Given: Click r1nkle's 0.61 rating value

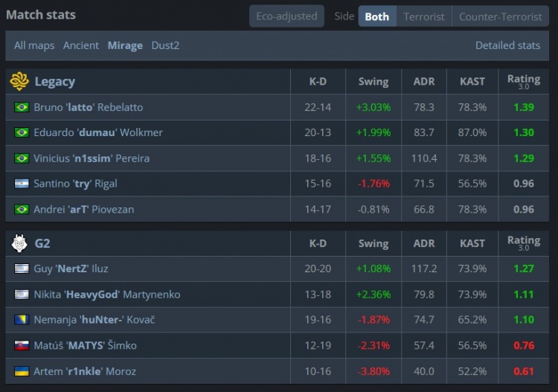Looking at the screenshot, I should pyautogui.click(x=524, y=371).
